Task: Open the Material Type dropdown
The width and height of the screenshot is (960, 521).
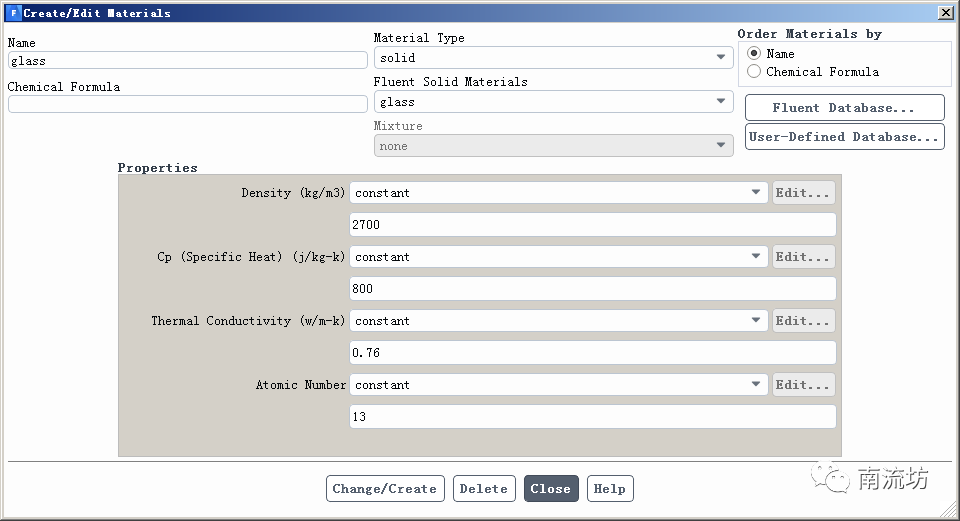Action: point(553,58)
